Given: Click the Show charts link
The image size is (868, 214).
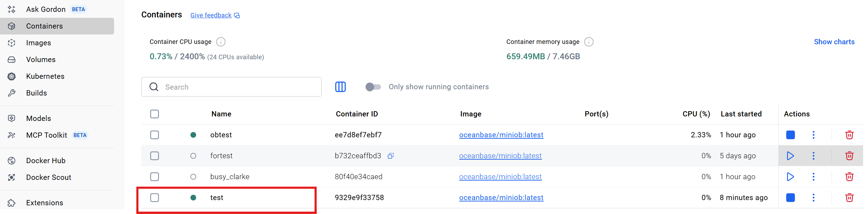Looking at the screenshot, I should pos(834,42).
